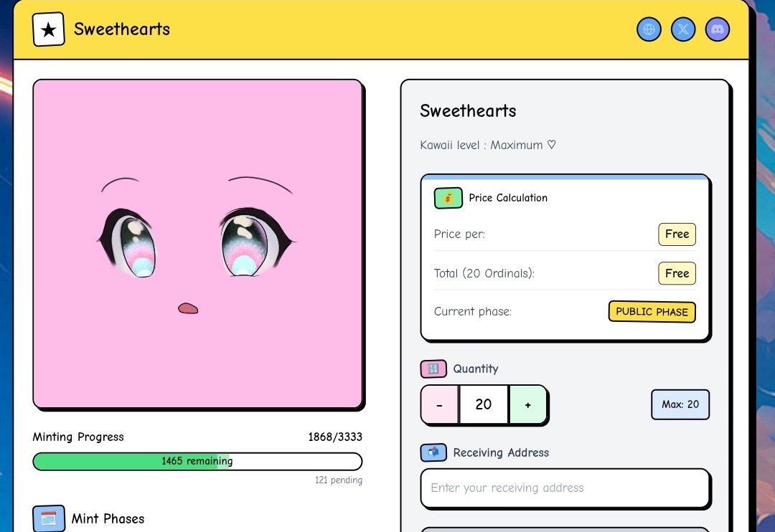The width and height of the screenshot is (775, 532).
Task: Click the minting progress bar
Action: click(x=197, y=461)
